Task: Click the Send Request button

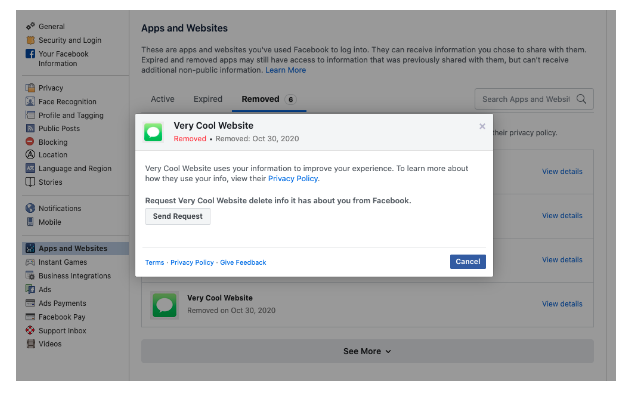Action: (x=178, y=216)
